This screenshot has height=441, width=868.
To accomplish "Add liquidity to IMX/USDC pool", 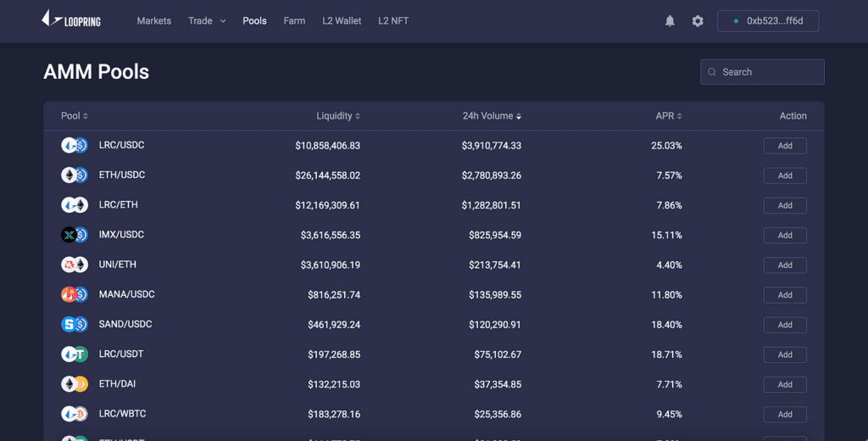I will [x=785, y=236].
